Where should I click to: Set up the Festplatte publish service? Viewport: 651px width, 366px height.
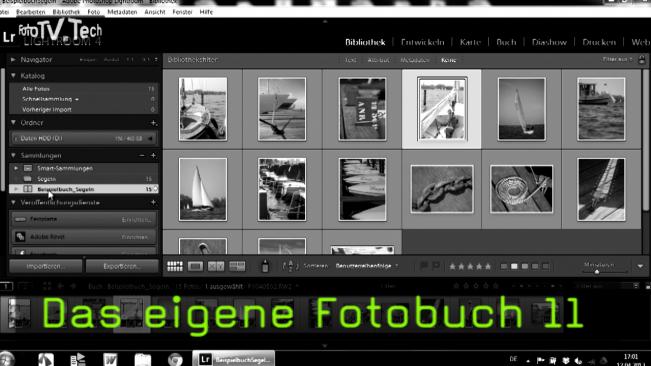(x=83, y=219)
